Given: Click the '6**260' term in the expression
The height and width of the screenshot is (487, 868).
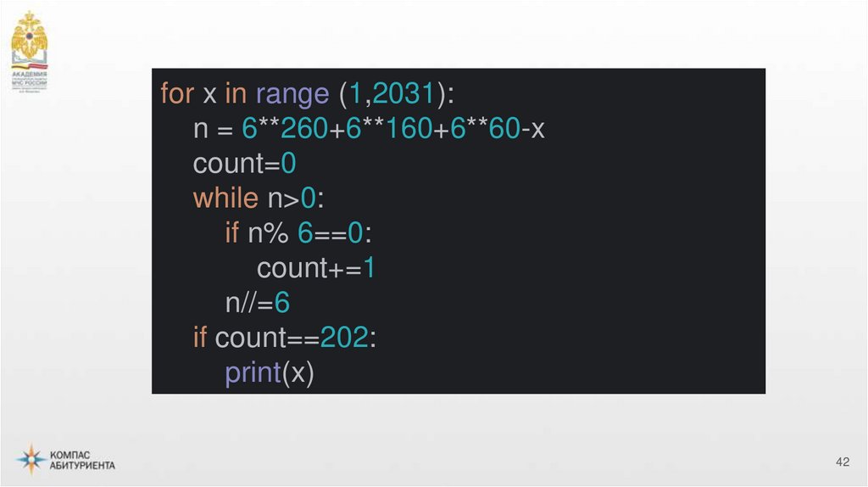Looking at the screenshot, I should coord(284,129).
